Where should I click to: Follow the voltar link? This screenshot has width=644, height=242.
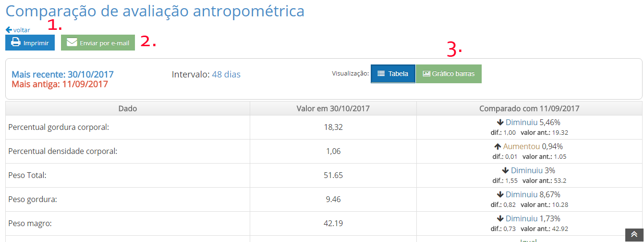pos(22,30)
